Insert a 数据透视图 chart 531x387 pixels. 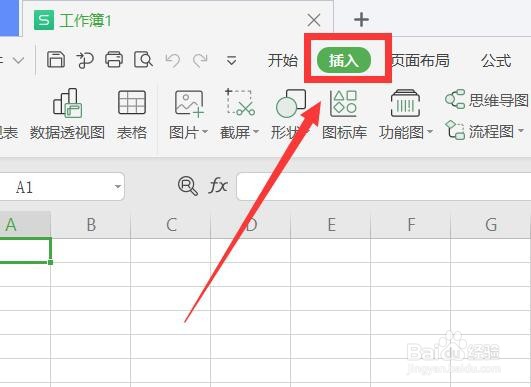67,115
